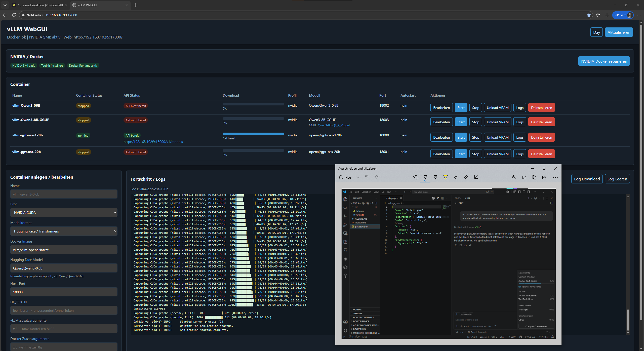Select the vLLM WebGUI browser tab
Viewport: 644px width, 351px height.
(x=100, y=5)
